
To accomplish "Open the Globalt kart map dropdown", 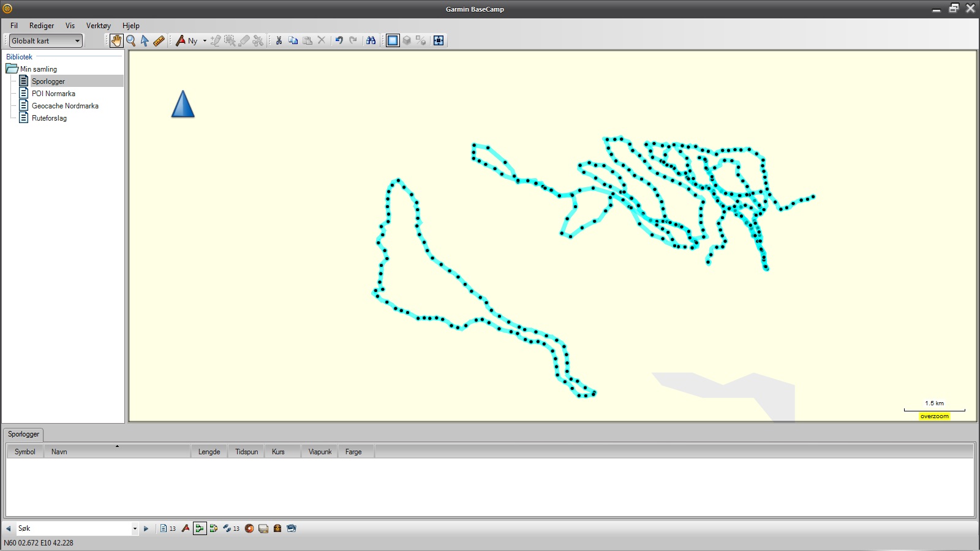I will [46, 40].
